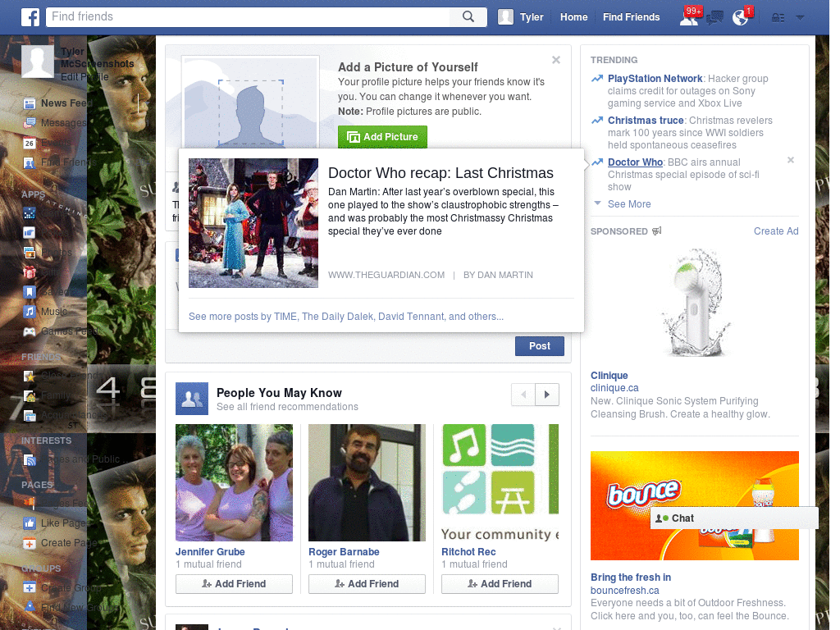Click in the Find friends search field

coord(248,16)
